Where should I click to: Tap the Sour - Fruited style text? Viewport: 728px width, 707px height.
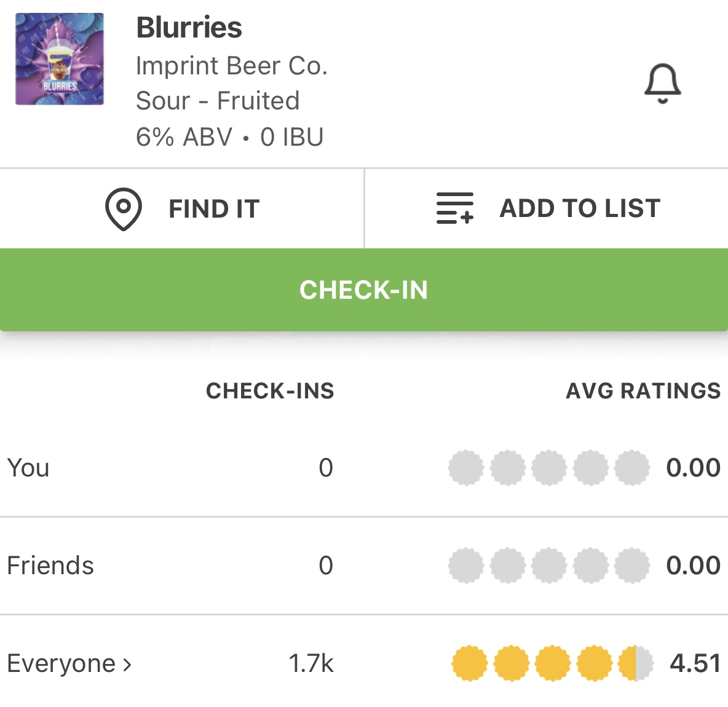(x=218, y=101)
